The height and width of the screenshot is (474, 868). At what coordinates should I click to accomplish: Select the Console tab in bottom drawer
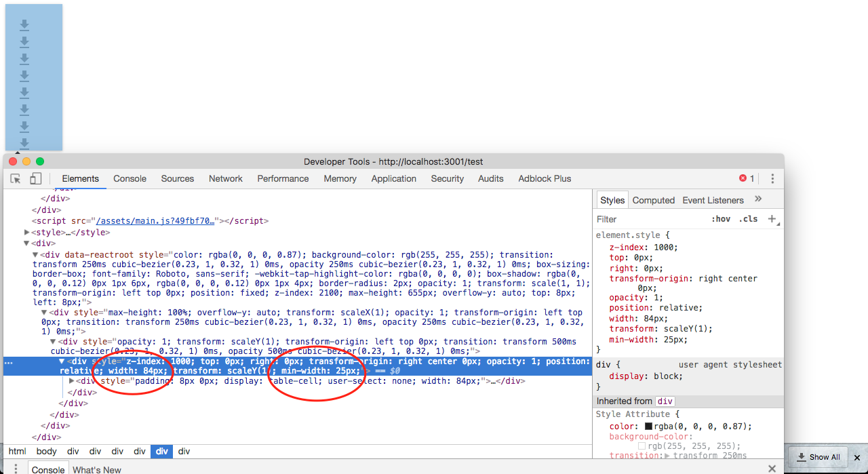coord(48,469)
